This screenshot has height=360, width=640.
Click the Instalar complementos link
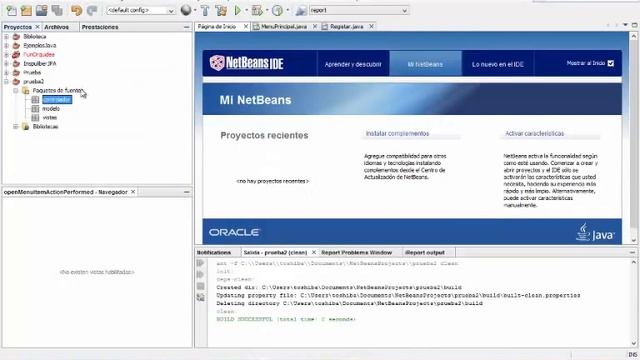tap(397, 133)
